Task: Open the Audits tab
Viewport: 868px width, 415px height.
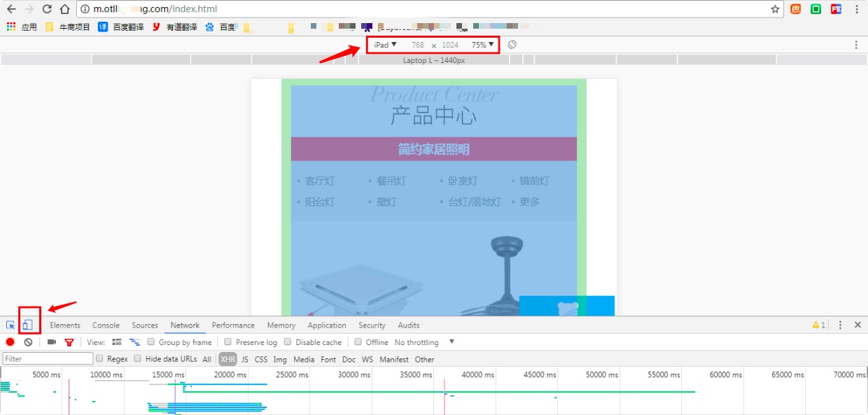Action: pyautogui.click(x=409, y=325)
